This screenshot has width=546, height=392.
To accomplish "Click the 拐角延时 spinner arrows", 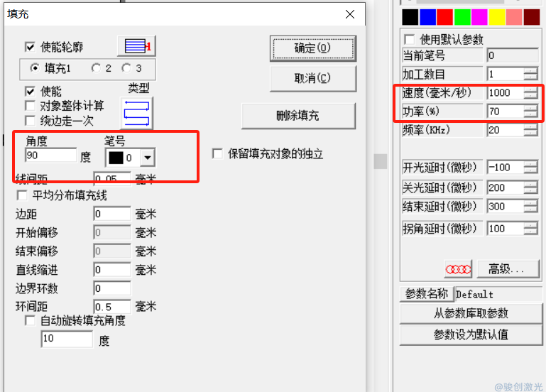I will tap(531, 229).
